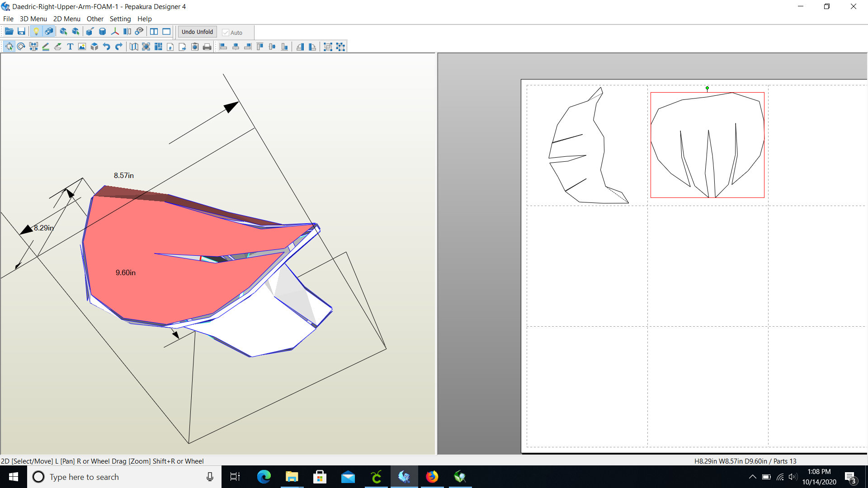Toggle the Auto checkbox

point(232,33)
